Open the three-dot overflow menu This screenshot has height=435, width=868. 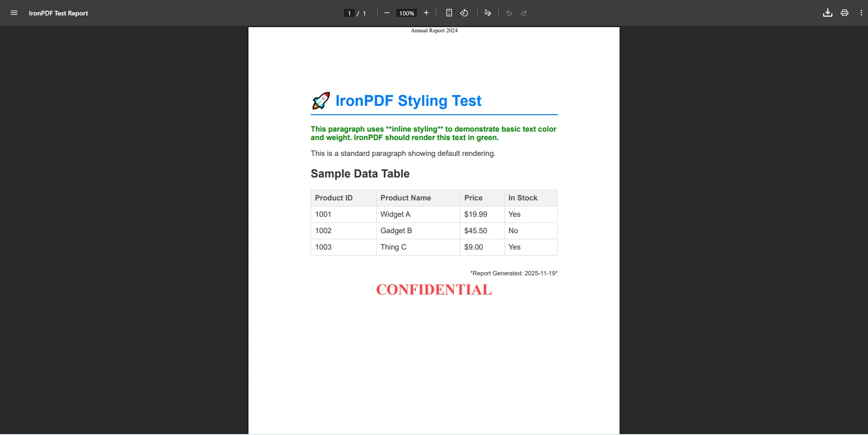click(861, 13)
